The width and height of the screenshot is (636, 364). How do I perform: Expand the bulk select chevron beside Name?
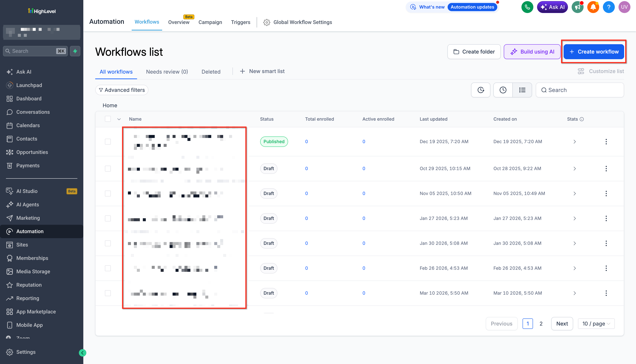[119, 119]
